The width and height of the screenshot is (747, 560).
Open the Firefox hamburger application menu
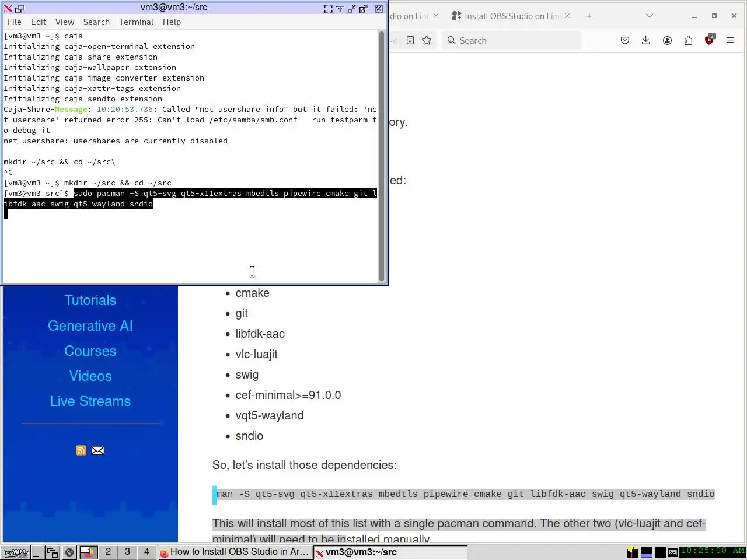point(730,40)
